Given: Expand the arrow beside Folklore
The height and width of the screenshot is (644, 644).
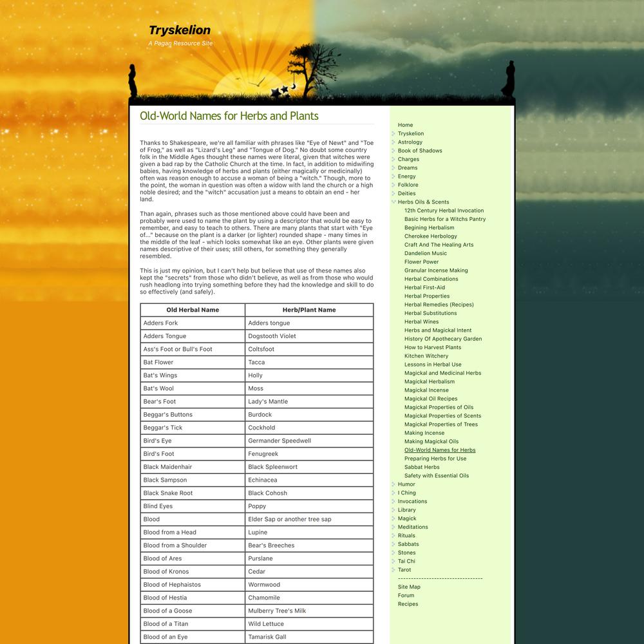Looking at the screenshot, I should tap(393, 185).
